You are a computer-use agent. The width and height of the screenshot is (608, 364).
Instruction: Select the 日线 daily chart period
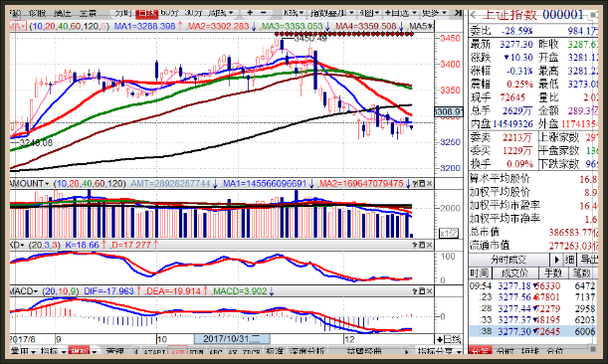[147, 14]
